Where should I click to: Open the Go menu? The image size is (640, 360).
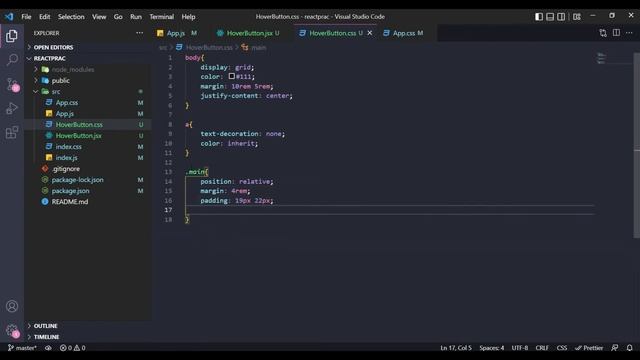coord(118,17)
